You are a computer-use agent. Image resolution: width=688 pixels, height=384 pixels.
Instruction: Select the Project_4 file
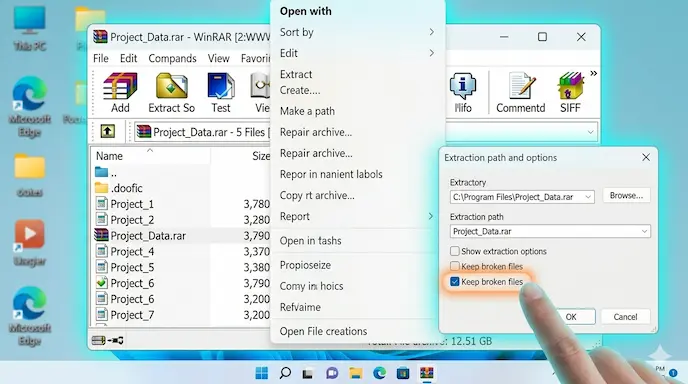(181, 251)
